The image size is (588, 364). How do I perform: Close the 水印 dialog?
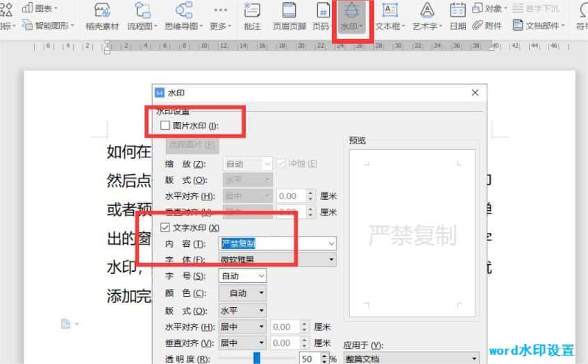[475, 92]
